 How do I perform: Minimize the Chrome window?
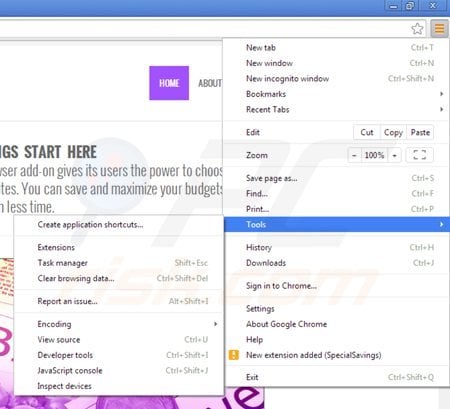coord(393,6)
